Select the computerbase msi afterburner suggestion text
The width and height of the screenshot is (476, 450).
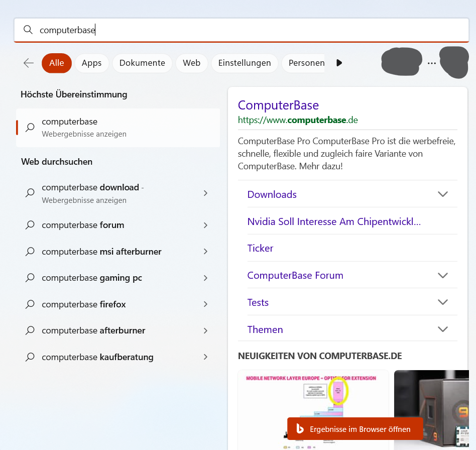[x=102, y=252]
